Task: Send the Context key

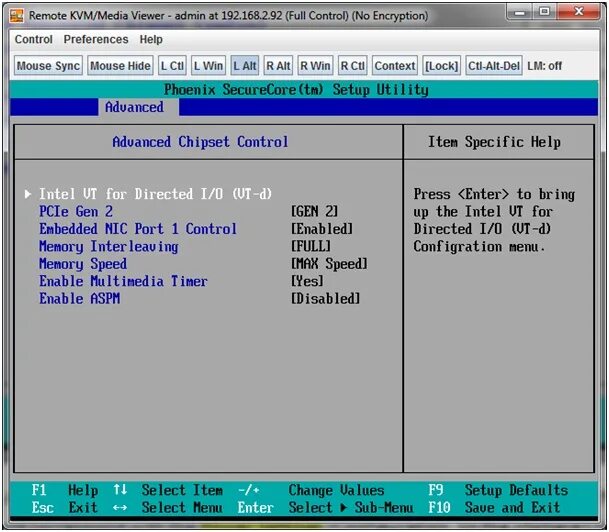Action: point(395,66)
